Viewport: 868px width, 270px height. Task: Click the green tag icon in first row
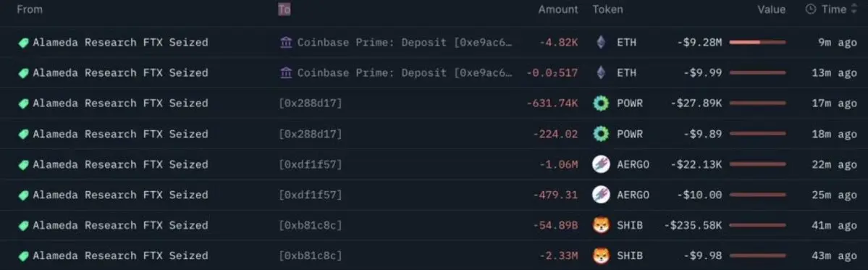(23, 43)
